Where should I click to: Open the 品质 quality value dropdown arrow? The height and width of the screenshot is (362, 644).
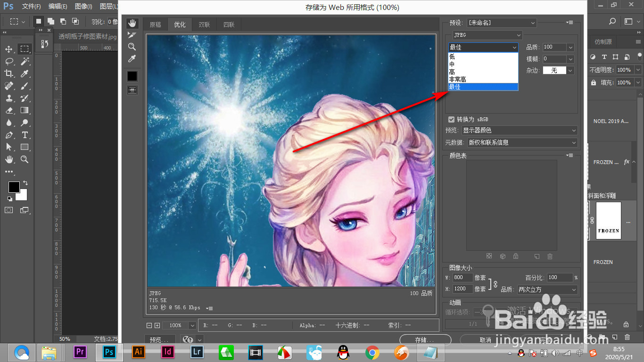(570, 47)
